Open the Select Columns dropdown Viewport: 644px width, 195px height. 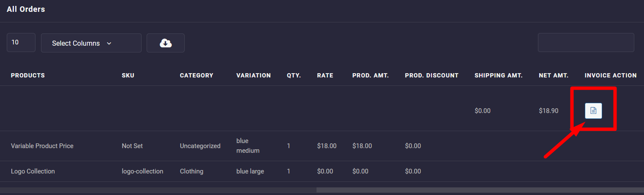point(91,43)
